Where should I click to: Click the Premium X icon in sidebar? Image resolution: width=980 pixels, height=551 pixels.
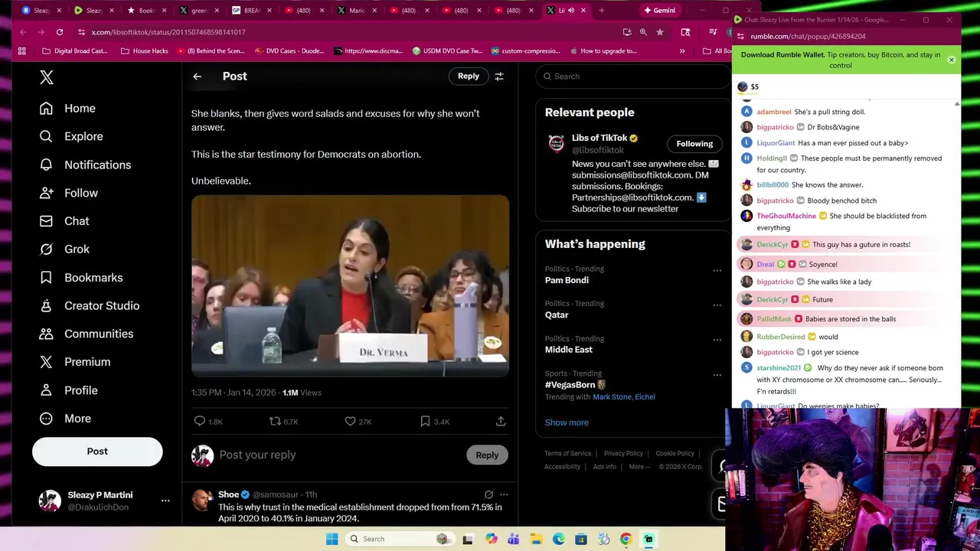46,362
